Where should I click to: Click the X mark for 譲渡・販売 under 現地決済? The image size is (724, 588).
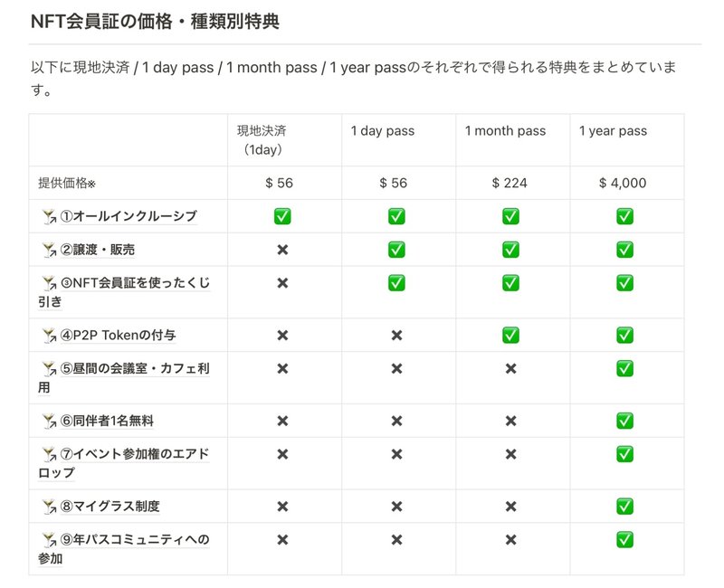282,250
